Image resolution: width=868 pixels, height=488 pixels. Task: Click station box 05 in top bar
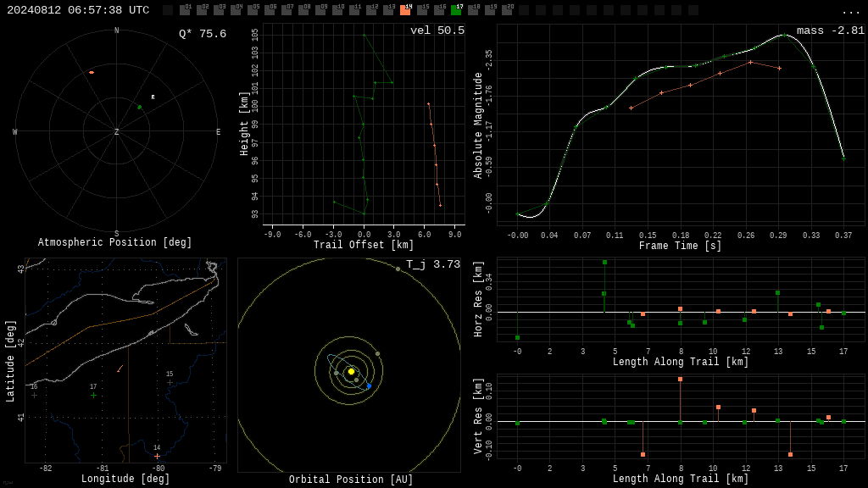[253, 10]
